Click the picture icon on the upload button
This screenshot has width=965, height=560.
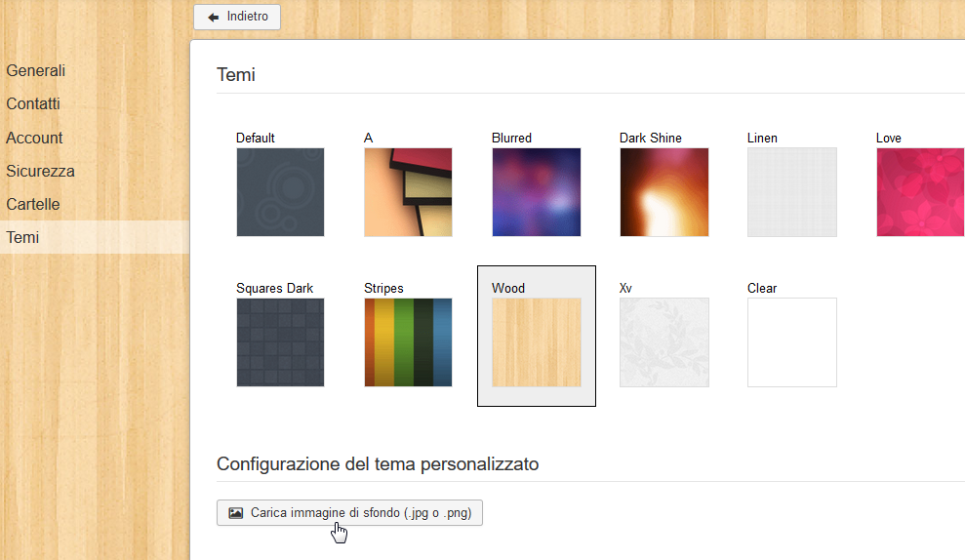236,512
